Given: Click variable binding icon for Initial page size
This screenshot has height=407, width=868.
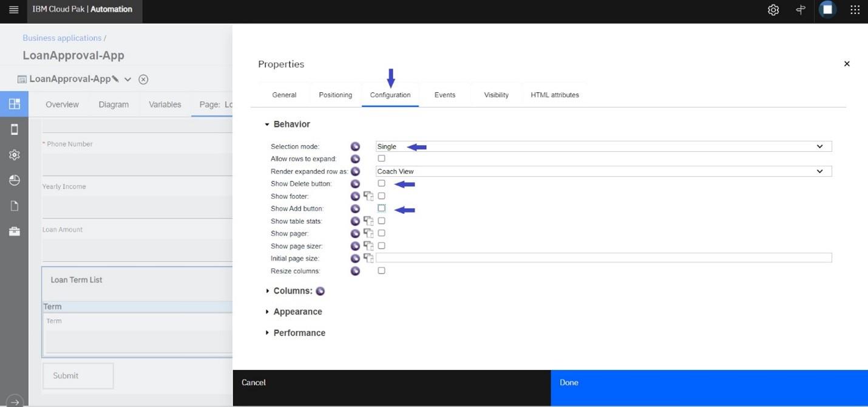Looking at the screenshot, I should click(355, 258).
